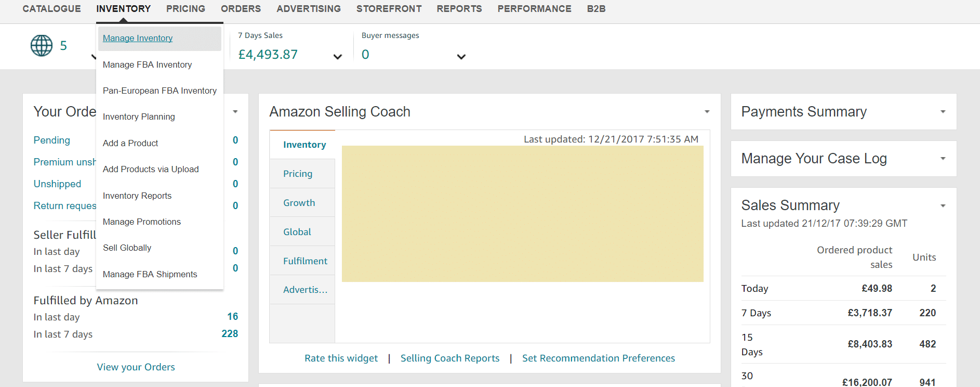Image resolution: width=980 pixels, height=387 pixels.
Task: Click Today sales value £49.98
Action: click(x=877, y=289)
